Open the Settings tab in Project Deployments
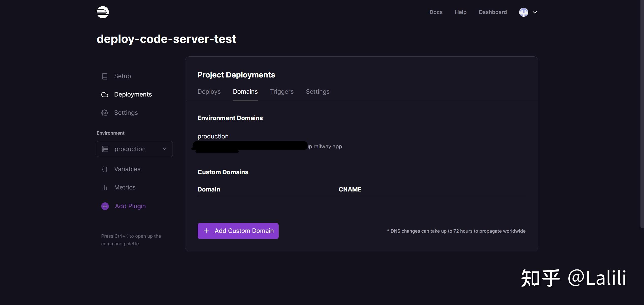This screenshot has height=305, width=644. pos(317,92)
